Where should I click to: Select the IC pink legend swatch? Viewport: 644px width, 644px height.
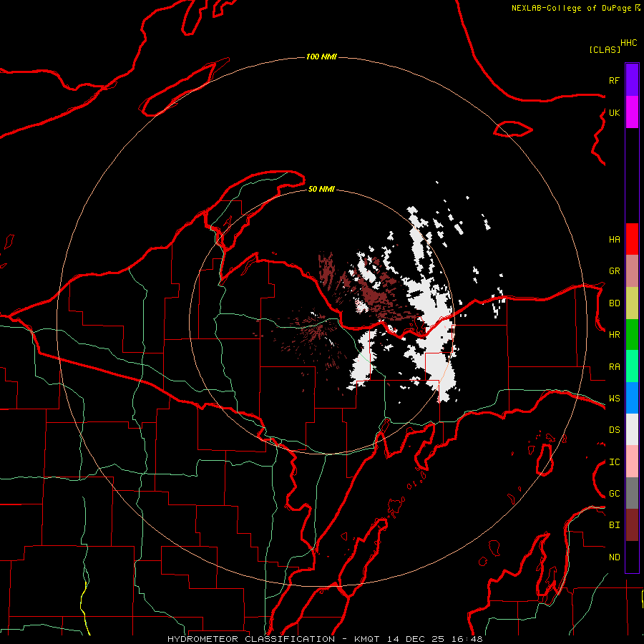[x=632, y=462]
